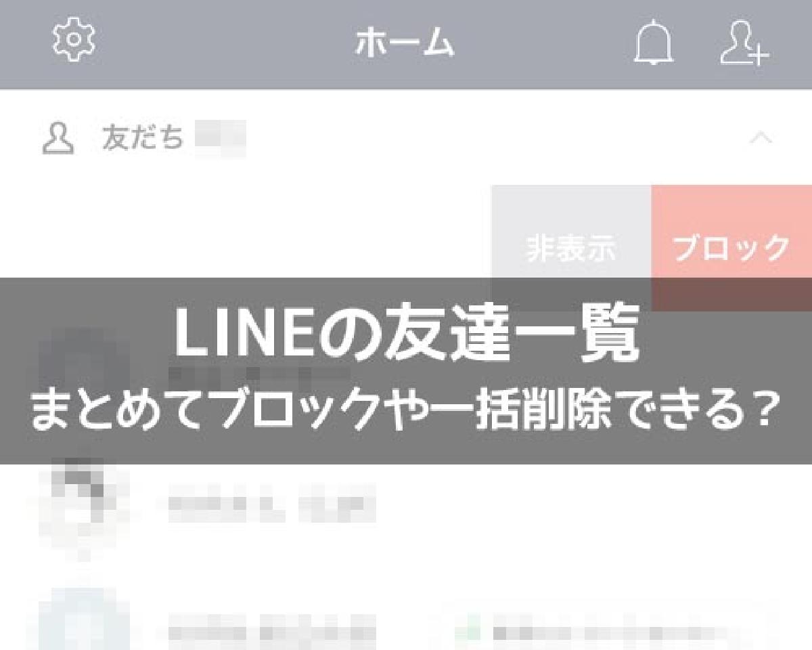Image resolution: width=812 pixels, height=650 pixels.
Task: Tap the 非表示 hide button
Action: [x=571, y=248]
